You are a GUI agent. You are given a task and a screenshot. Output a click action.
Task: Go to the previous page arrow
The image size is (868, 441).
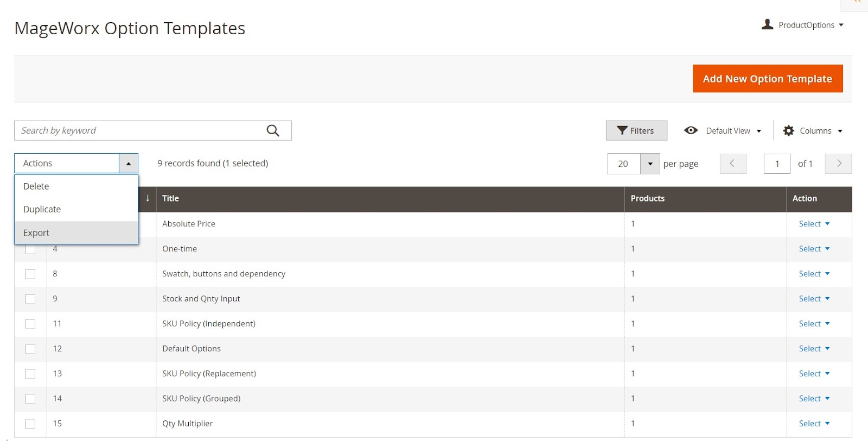click(733, 163)
